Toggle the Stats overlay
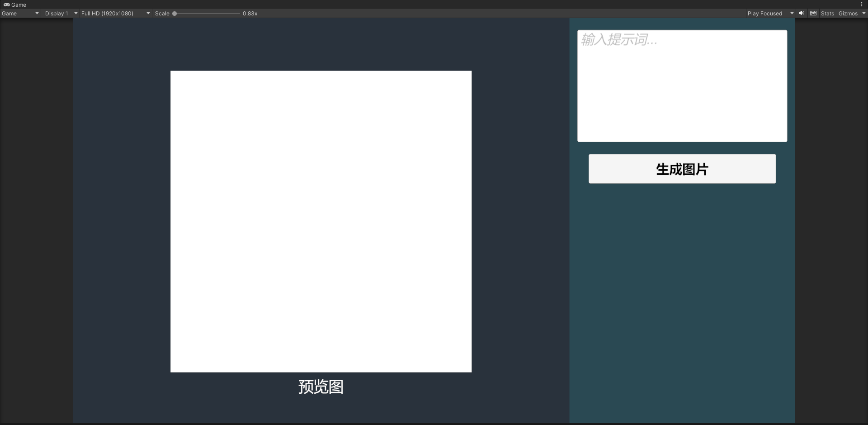Screen dimensions: 868x425 point(827,14)
